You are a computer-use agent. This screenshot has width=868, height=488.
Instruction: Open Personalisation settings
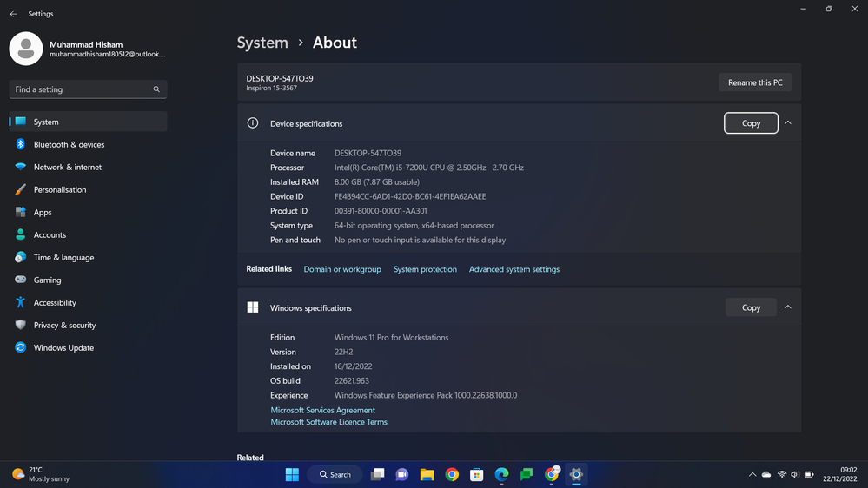click(x=88, y=190)
